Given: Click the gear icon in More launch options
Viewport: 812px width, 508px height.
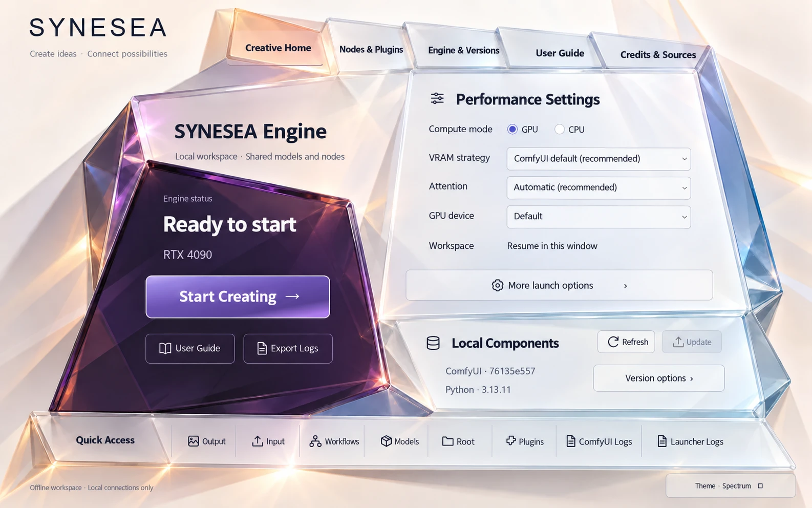Looking at the screenshot, I should (497, 285).
